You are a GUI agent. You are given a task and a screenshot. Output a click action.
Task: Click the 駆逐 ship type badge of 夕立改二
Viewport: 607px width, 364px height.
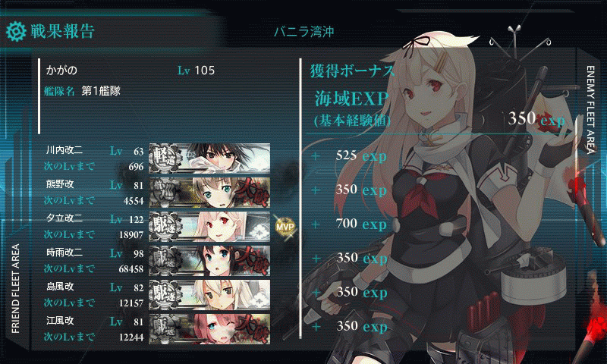(165, 226)
